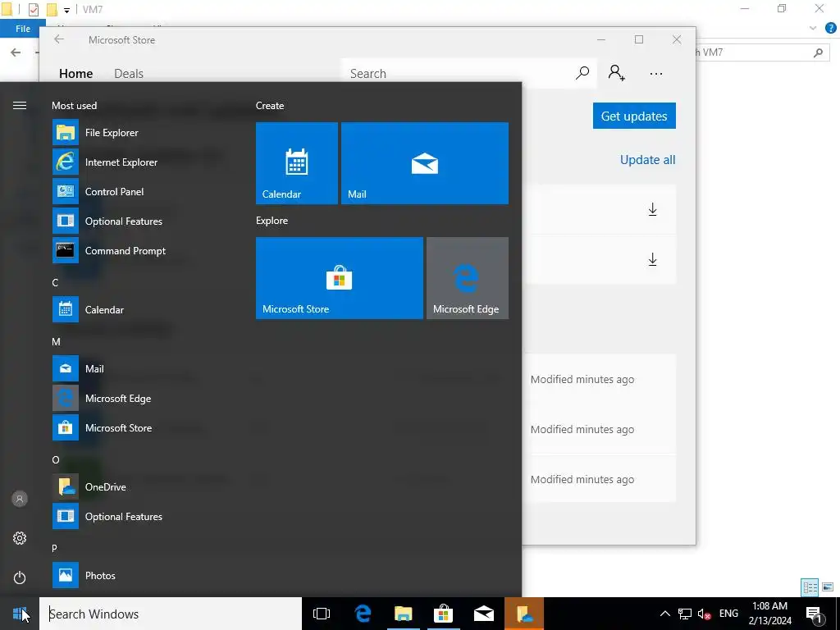The height and width of the screenshot is (630, 840).
Task: Switch to the Deals tab in Store
Action: point(129,73)
